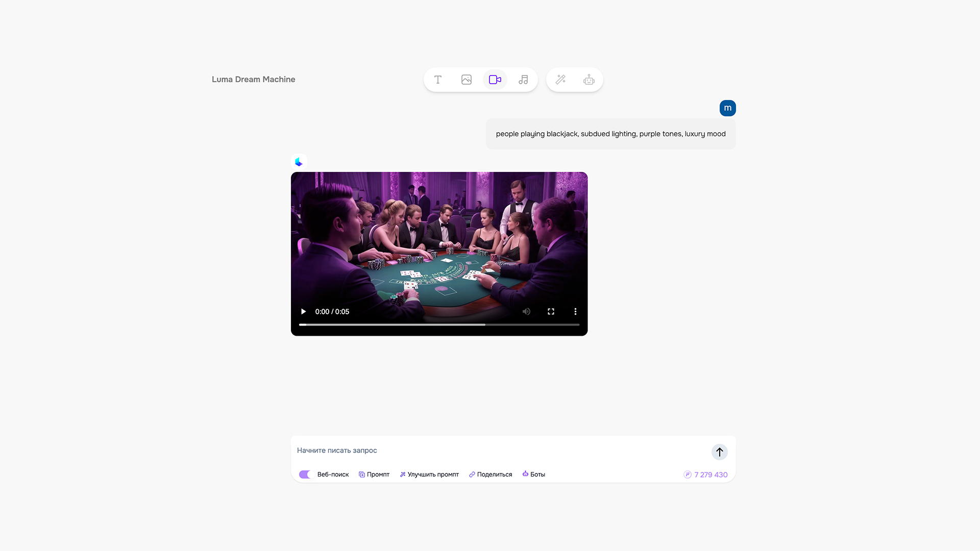Play the generated blackjack video
The height and width of the screenshot is (551, 980).
[x=303, y=312]
